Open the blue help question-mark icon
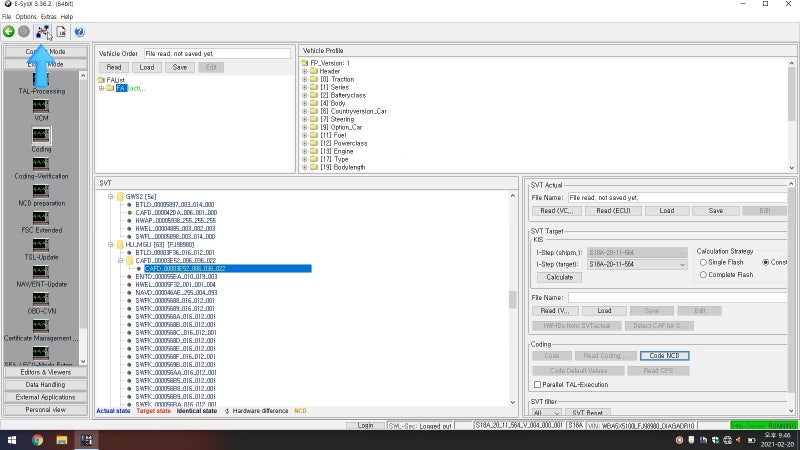 pos(79,32)
